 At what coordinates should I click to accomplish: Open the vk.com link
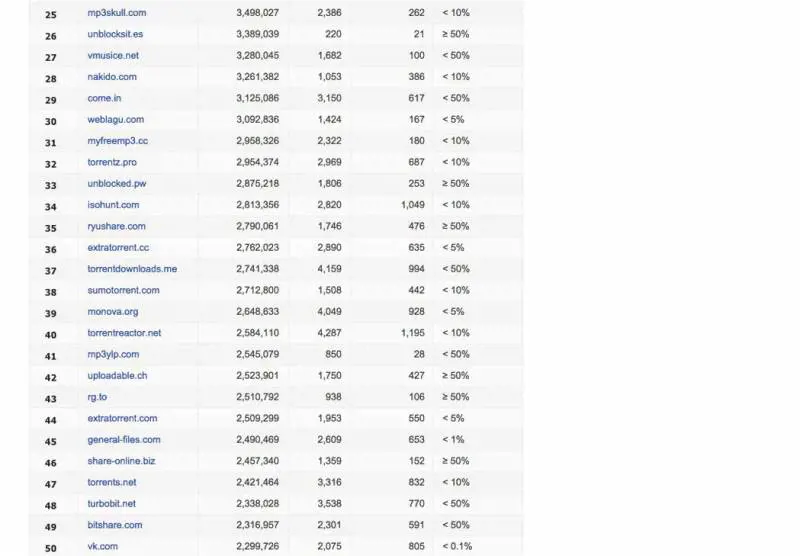pyautogui.click(x=103, y=546)
